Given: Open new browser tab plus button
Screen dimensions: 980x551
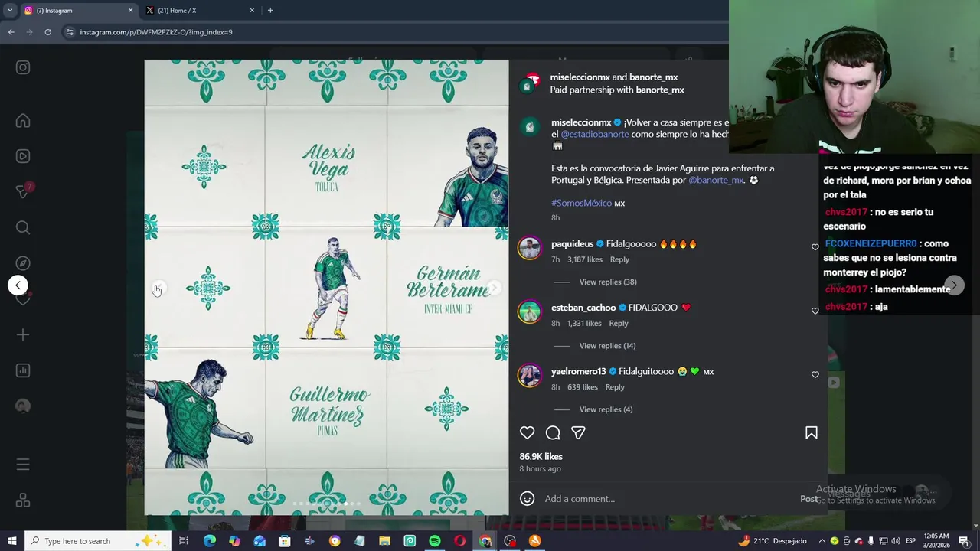Looking at the screenshot, I should [270, 11].
